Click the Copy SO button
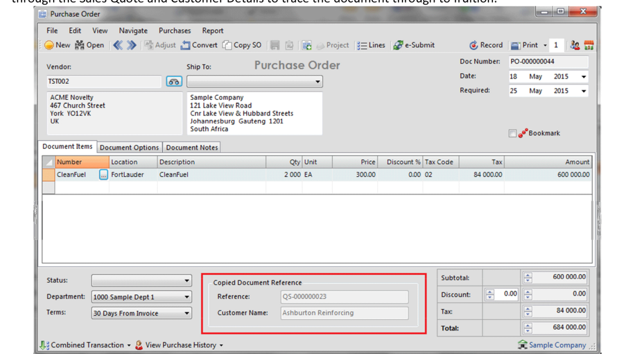The width and height of the screenshot is (644, 354). [242, 45]
